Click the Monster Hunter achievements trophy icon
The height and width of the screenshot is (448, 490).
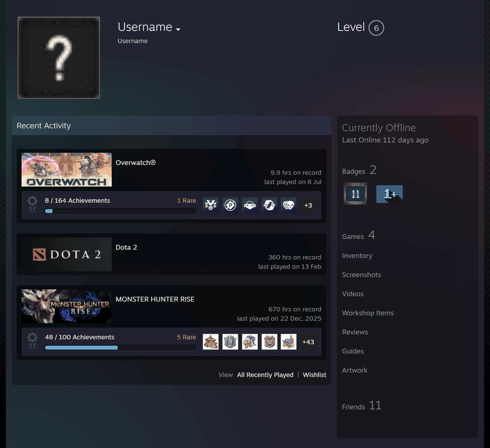(32, 340)
